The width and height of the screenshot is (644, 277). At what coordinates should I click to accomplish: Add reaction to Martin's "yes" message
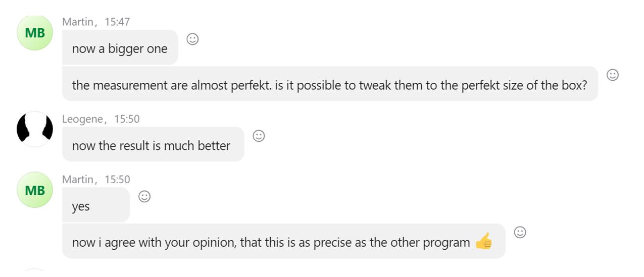pos(144,196)
